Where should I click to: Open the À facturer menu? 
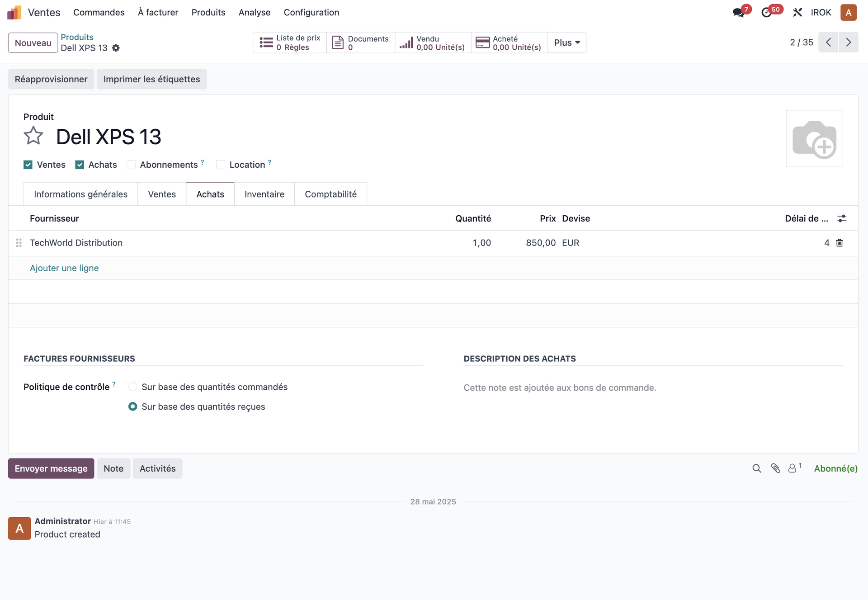point(158,12)
